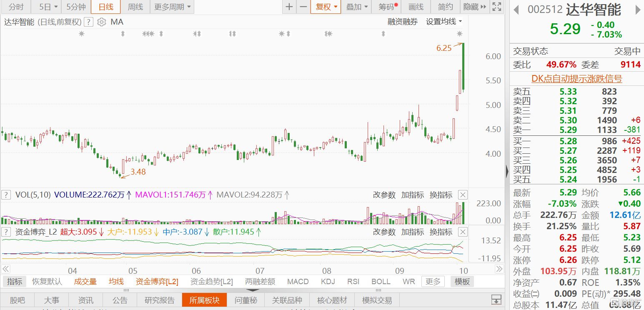644x310 pixels.
Task: Select 所属板块 tab
Action: pos(204,300)
